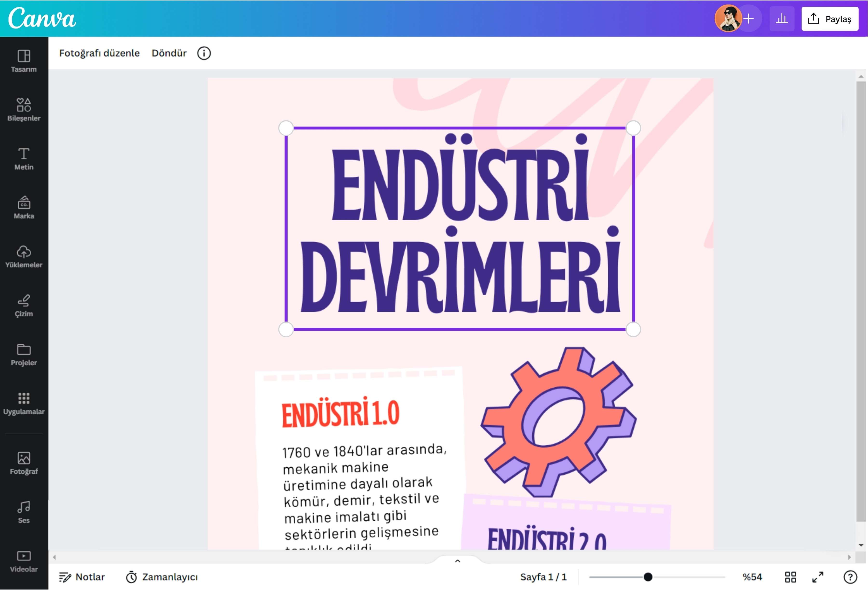
Task: Open the Projeler folder panel
Action: pyautogui.click(x=24, y=355)
